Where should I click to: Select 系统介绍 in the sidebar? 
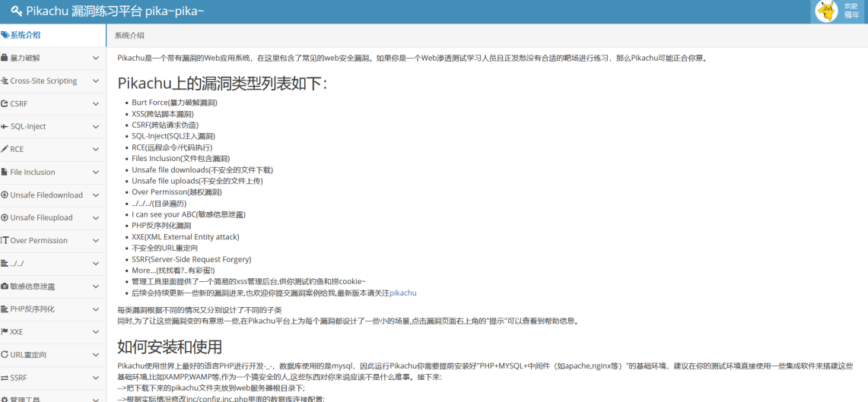[52, 35]
